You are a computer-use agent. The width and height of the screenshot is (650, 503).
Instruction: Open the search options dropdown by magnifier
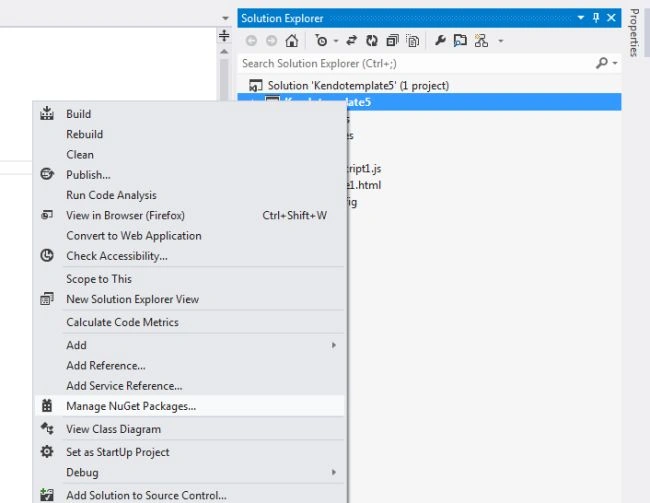point(615,63)
